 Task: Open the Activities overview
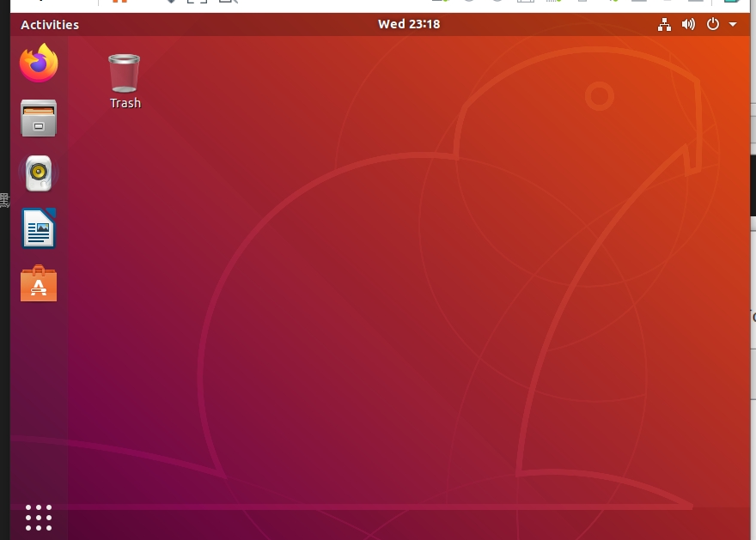tap(50, 25)
